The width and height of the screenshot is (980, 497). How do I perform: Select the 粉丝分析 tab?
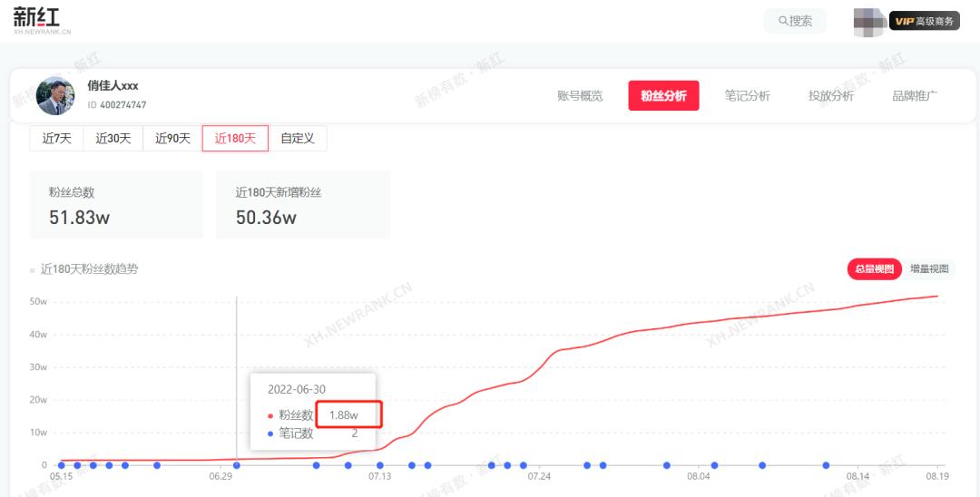point(663,95)
